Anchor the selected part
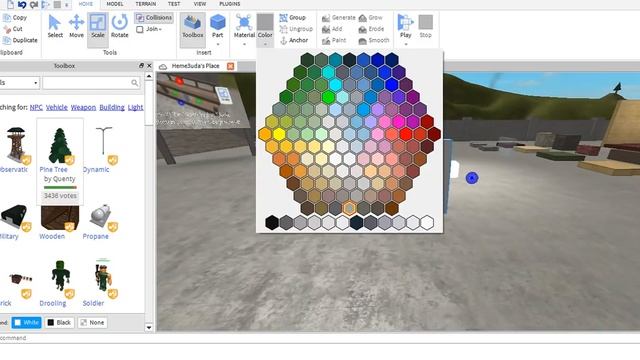640x360 pixels. (294, 40)
